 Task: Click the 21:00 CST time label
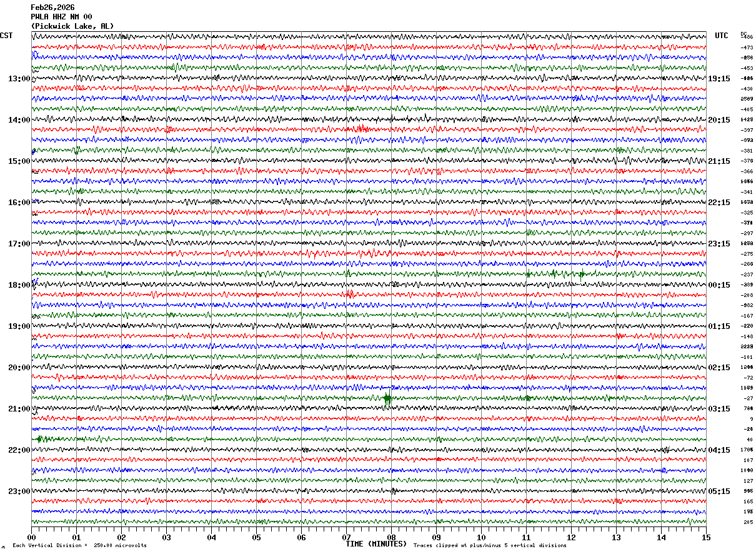tap(19, 409)
